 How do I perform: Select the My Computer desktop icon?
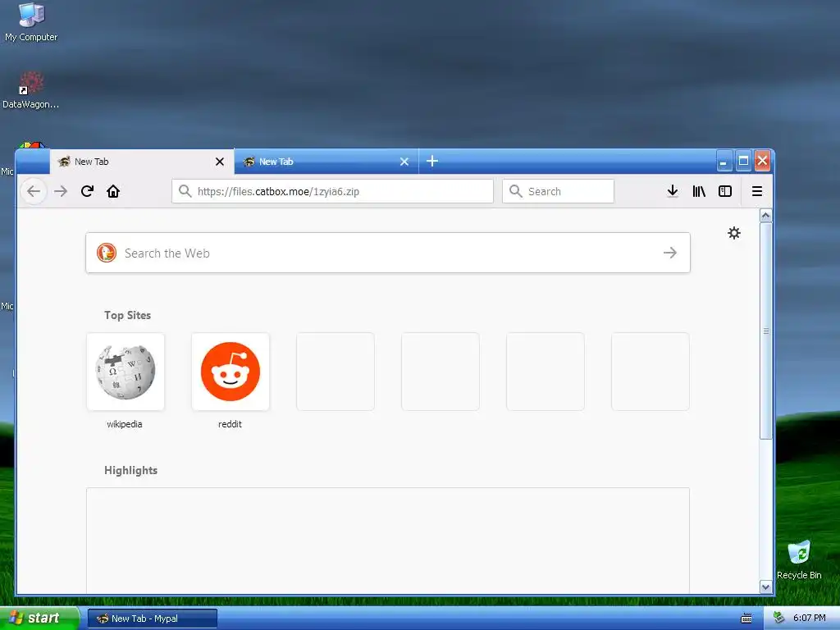31,22
